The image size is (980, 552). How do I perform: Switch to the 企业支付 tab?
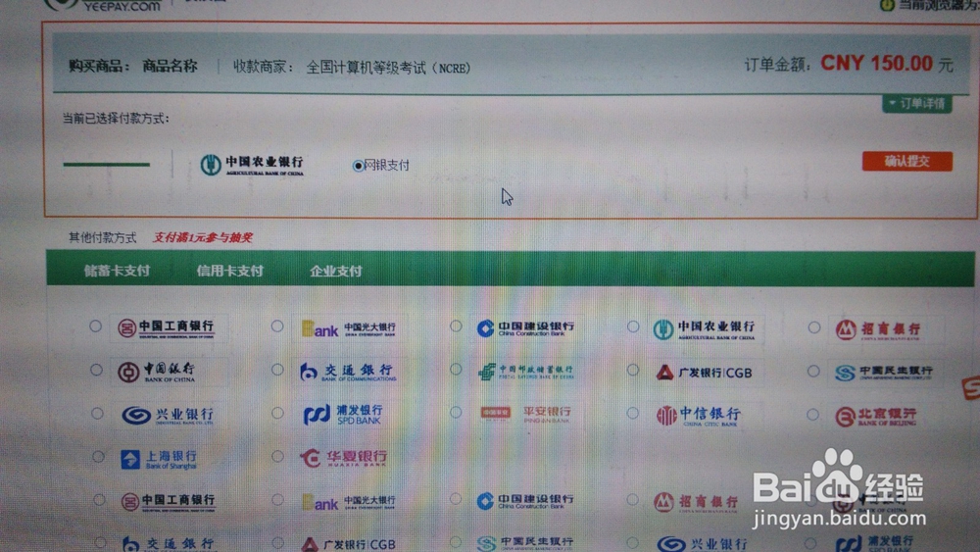point(336,272)
